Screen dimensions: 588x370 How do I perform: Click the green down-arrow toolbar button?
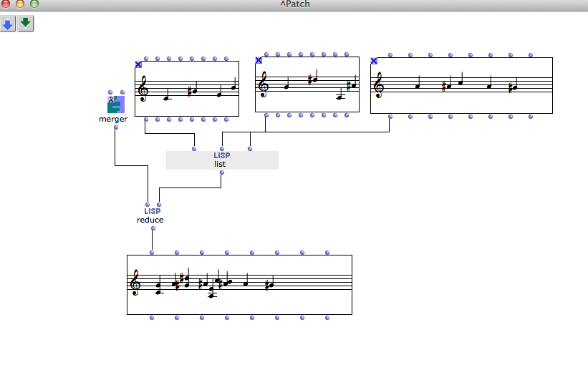coord(26,24)
